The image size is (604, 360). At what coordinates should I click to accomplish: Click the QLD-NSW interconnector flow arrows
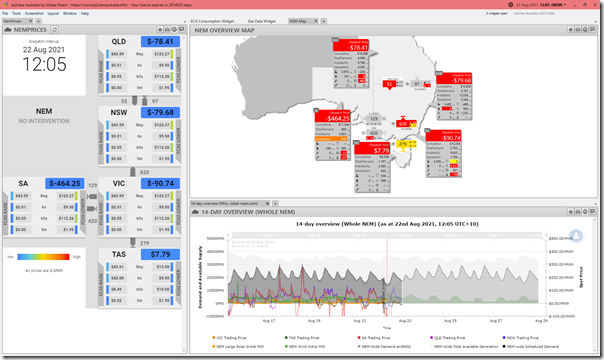(x=139, y=101)
